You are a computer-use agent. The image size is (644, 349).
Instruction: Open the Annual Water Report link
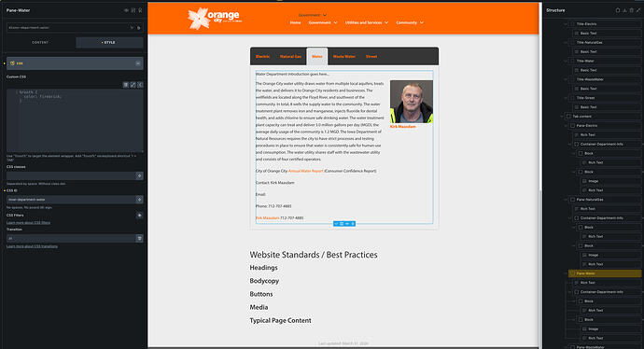pyautogui.click(x=306, y=171)
